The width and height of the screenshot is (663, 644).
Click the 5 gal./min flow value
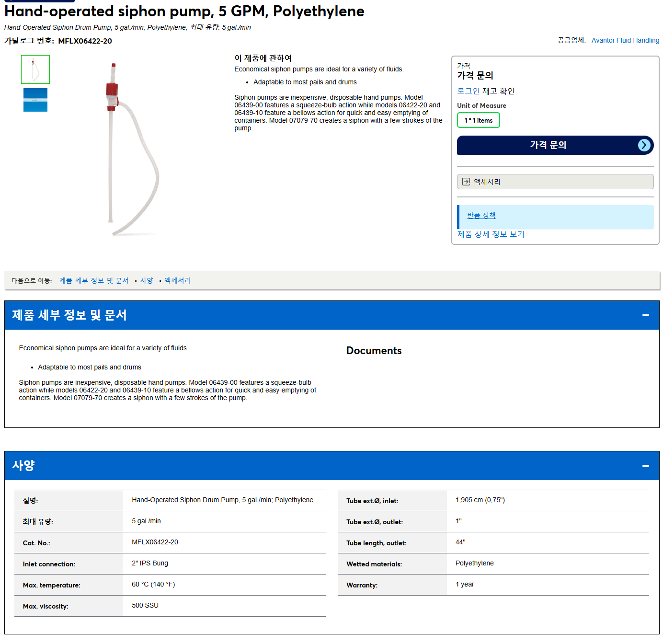[147, 521]
